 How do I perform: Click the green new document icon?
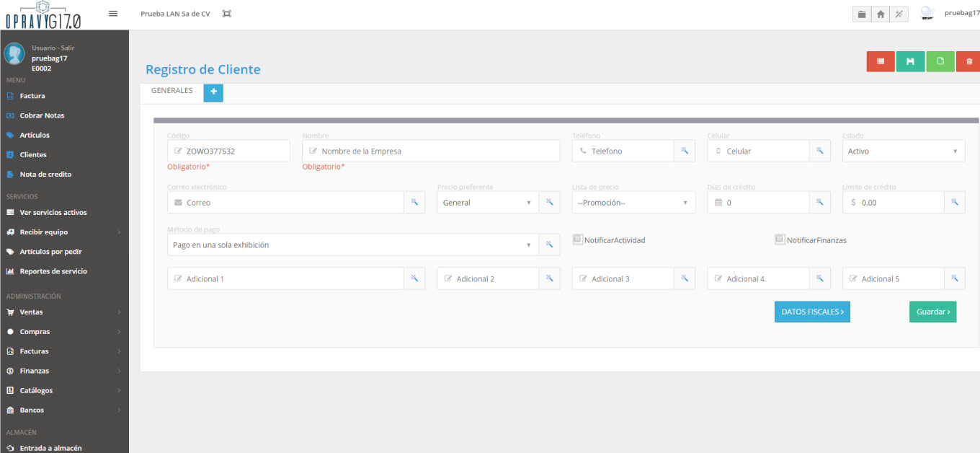(x=940, y=61)
